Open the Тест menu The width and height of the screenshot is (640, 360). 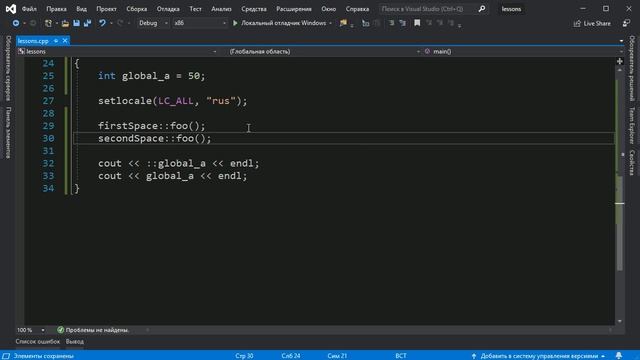(195, 9)
